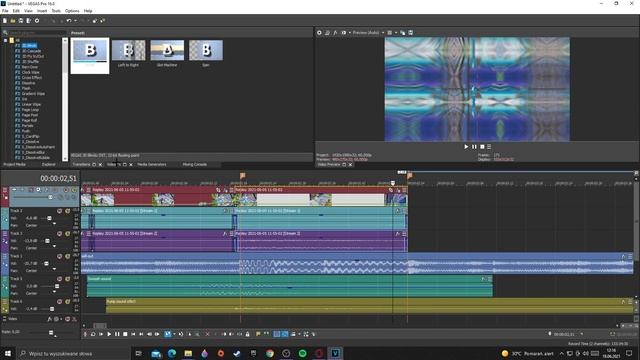
Task: Solo Track 3 audio
Action: coord(68,234)
